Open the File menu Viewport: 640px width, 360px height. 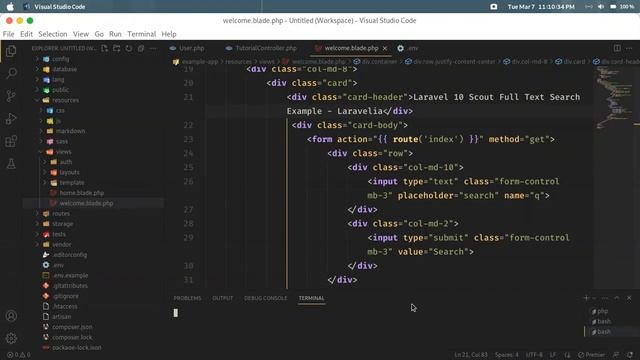[x=9, y=34]
